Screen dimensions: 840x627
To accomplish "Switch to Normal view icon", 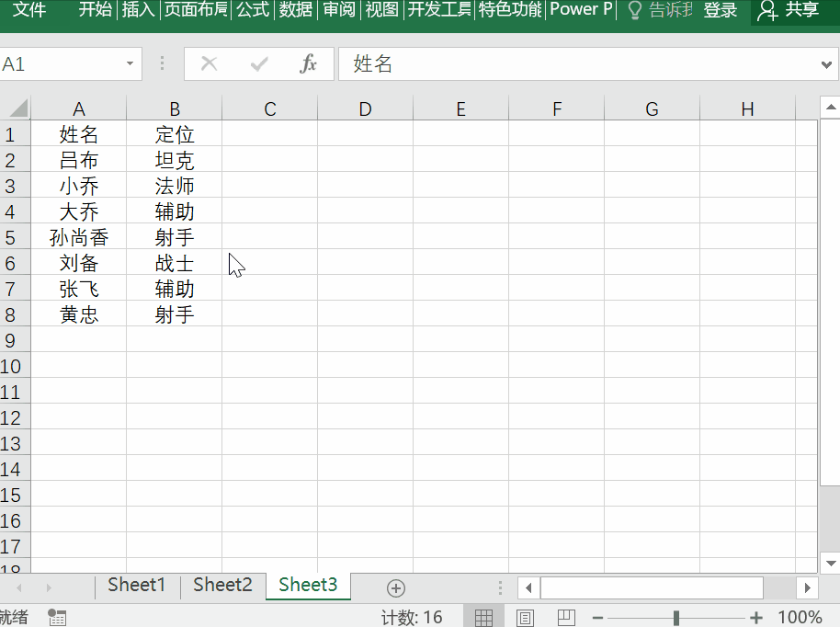I will coord(483,618).
